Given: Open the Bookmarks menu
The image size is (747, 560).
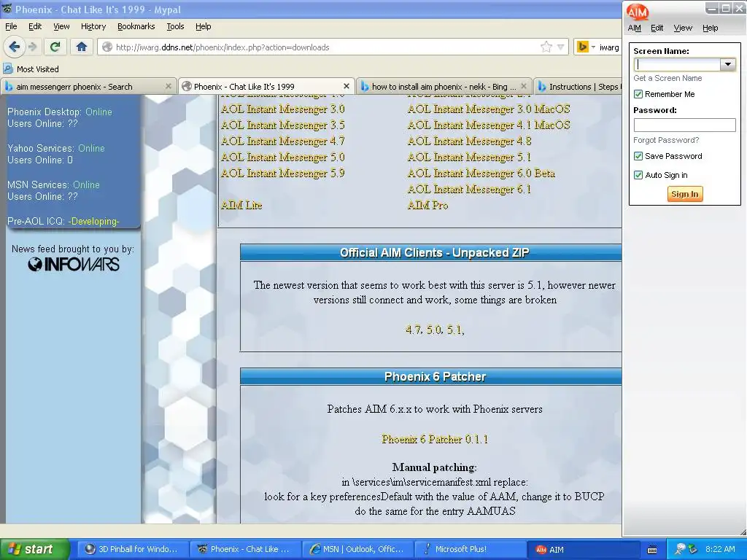Looking at the screenshot, I should pos(136,26).
